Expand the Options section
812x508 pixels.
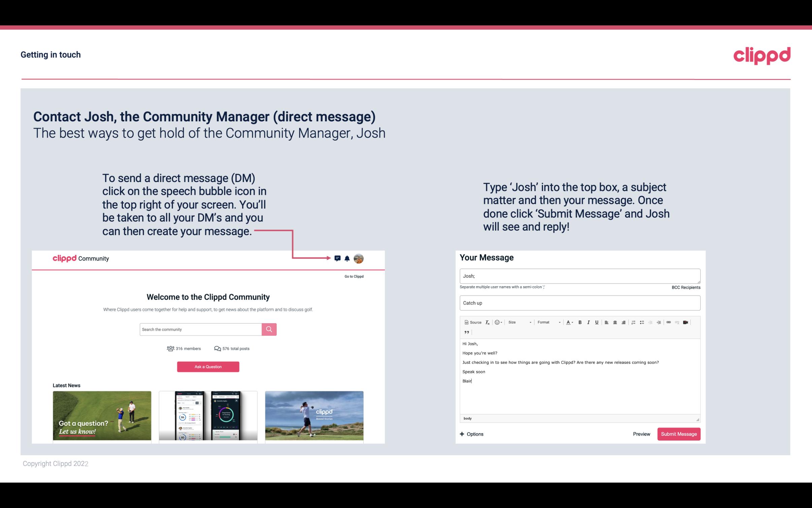point(470,434)
